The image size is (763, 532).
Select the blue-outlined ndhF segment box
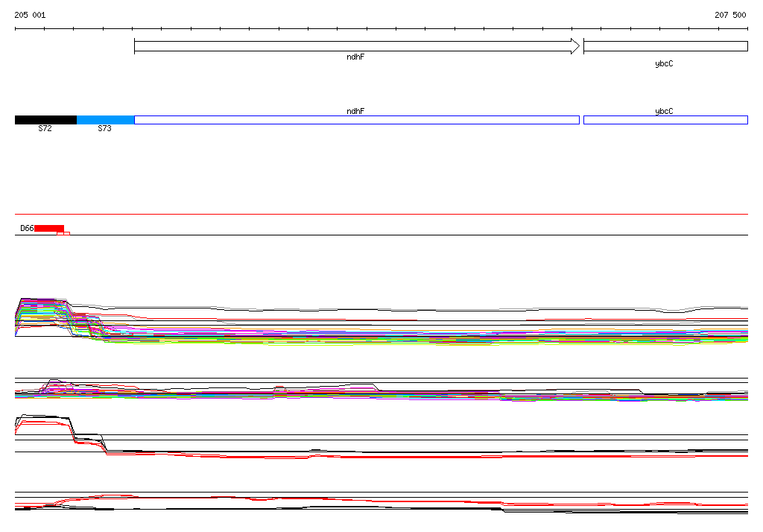click(356, 120)
